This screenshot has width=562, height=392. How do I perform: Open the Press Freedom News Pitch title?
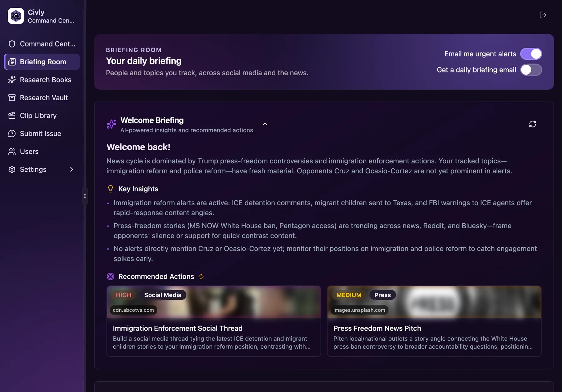point(377,328)
